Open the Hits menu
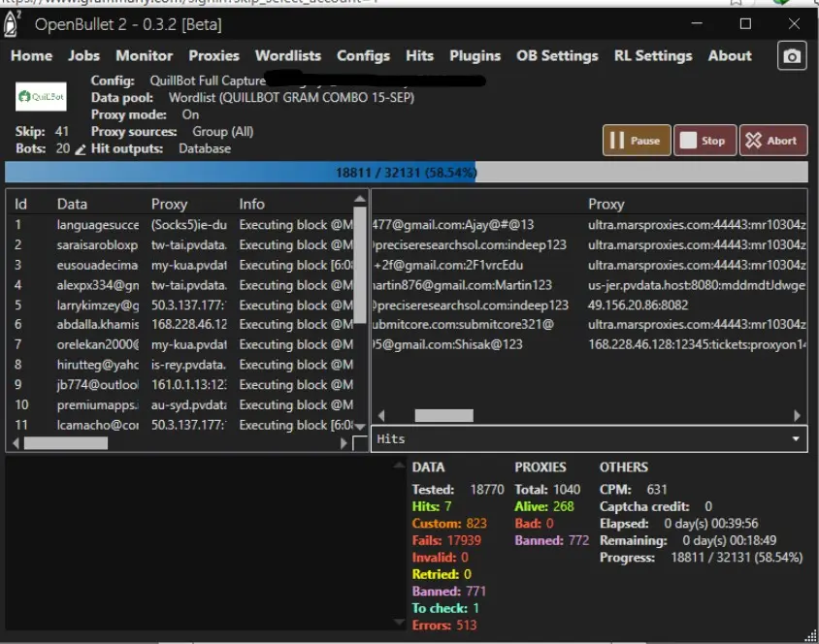The height and width of the screenshot is (644, 819). (419, 56)
